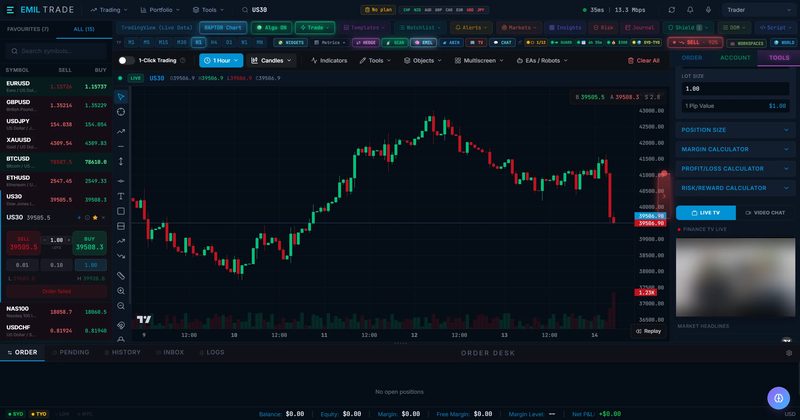Click the Finance TV live video thumbnail
Screen dimensions: 800x420
click(735, 277)
